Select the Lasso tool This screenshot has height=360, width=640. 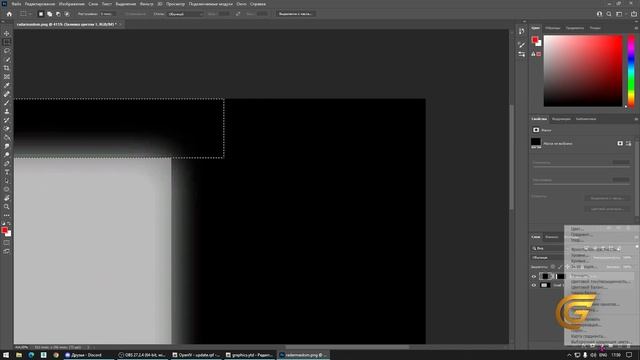click(x=7, y=51)
